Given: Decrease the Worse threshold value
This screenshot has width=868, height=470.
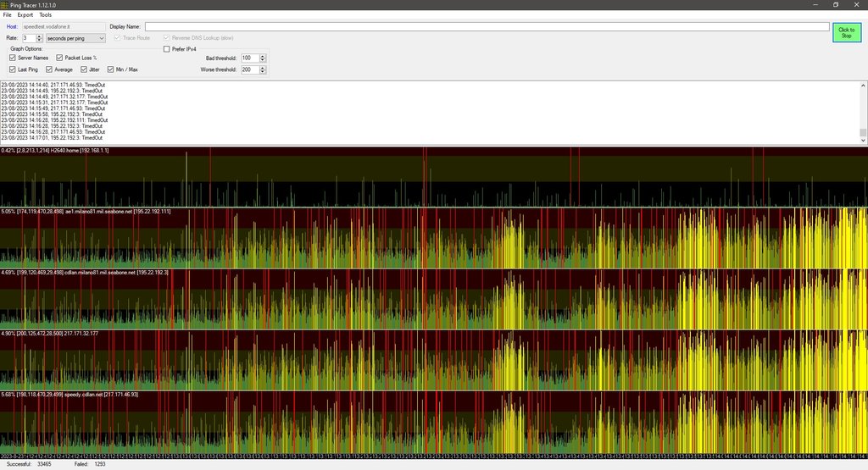Looking at the screenshot, I should click(x=263, y=71).
